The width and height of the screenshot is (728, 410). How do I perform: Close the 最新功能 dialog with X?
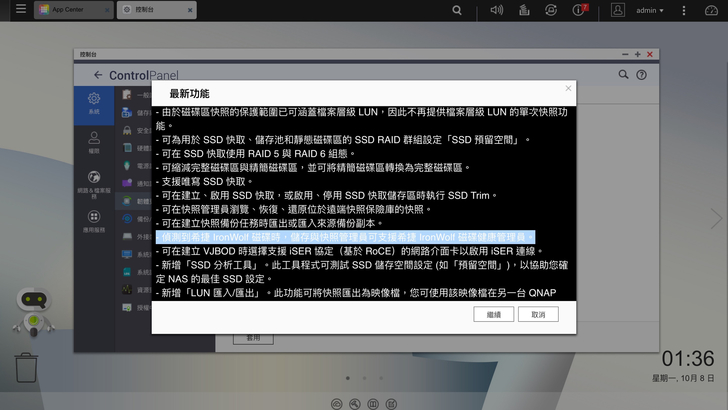click(568, 88)
